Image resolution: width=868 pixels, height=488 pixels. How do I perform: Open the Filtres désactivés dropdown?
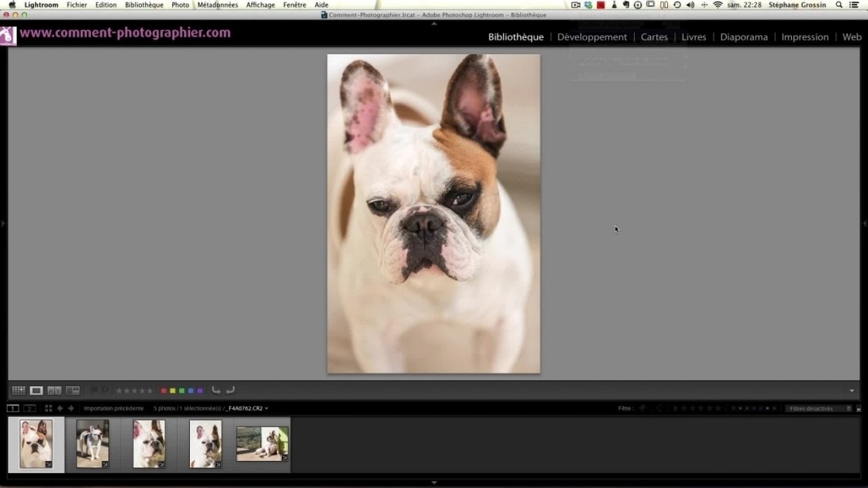pos(820,409)
